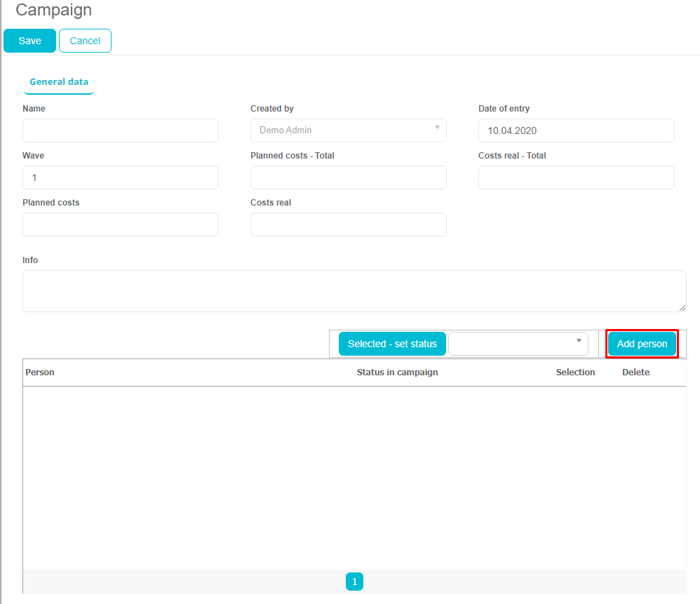
Task: Focus the Name input field
Action: click(121, 130)
